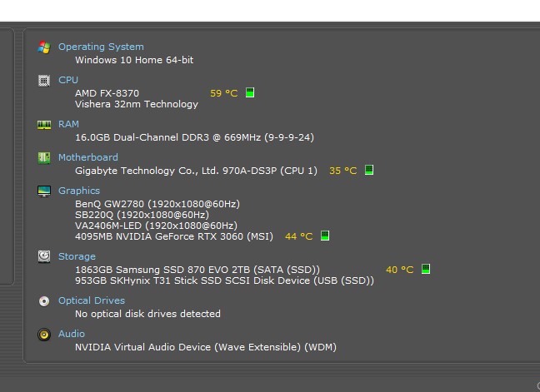Select the AMD FX-8370 text
Image resolution: width=540 pixels, height=392 pixels.
107,93
